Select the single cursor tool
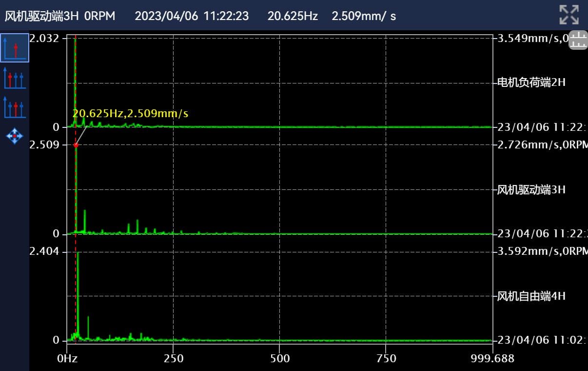Viewport: 588px width, 371px height. pyautogui.click(x=15, y=48)
